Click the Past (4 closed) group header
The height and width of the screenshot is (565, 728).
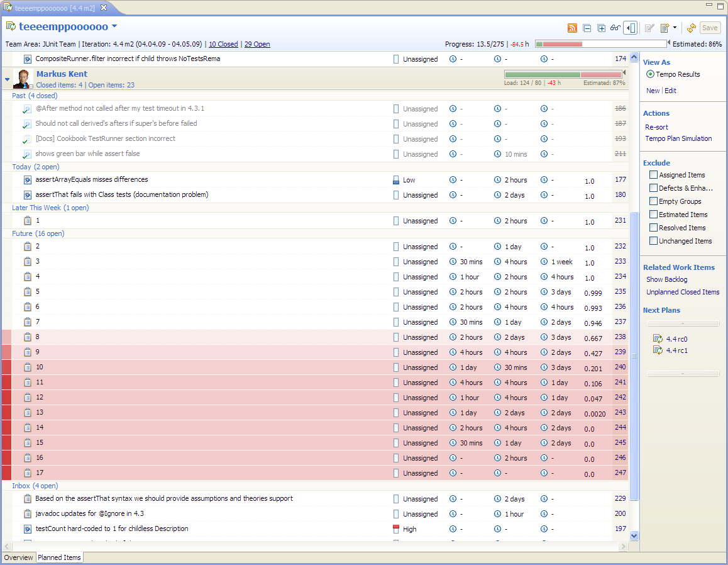click(35, 96)
